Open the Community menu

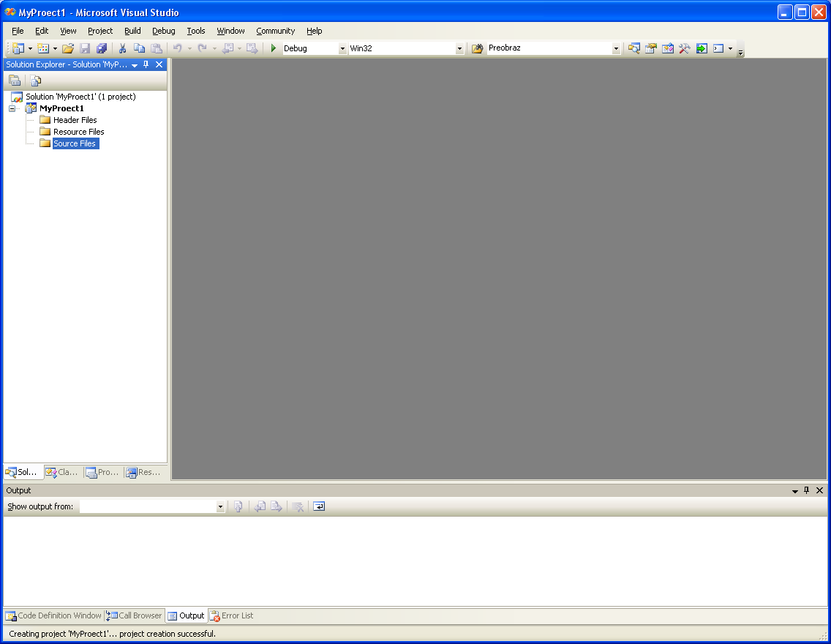click(276, 31)
